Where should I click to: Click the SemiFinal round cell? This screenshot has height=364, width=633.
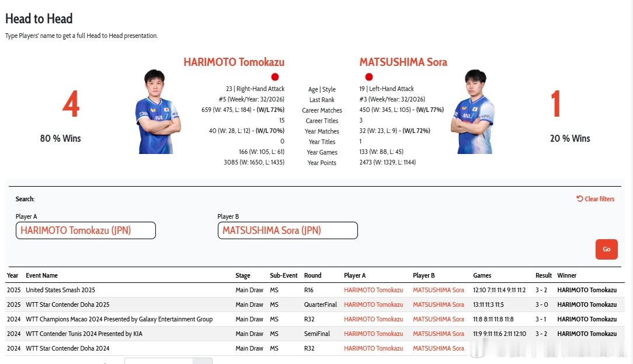click(x=317, y=333)
